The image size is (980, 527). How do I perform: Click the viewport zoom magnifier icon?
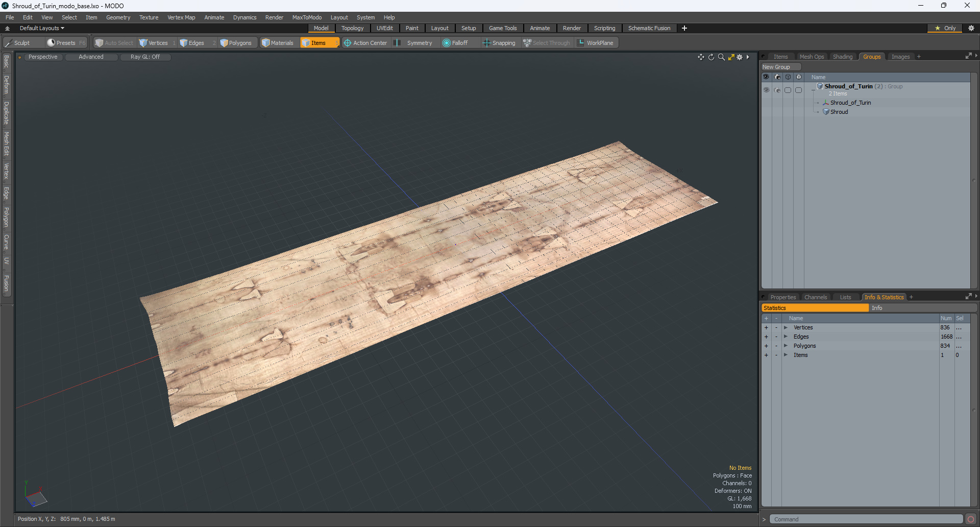[x=721, y=57]
